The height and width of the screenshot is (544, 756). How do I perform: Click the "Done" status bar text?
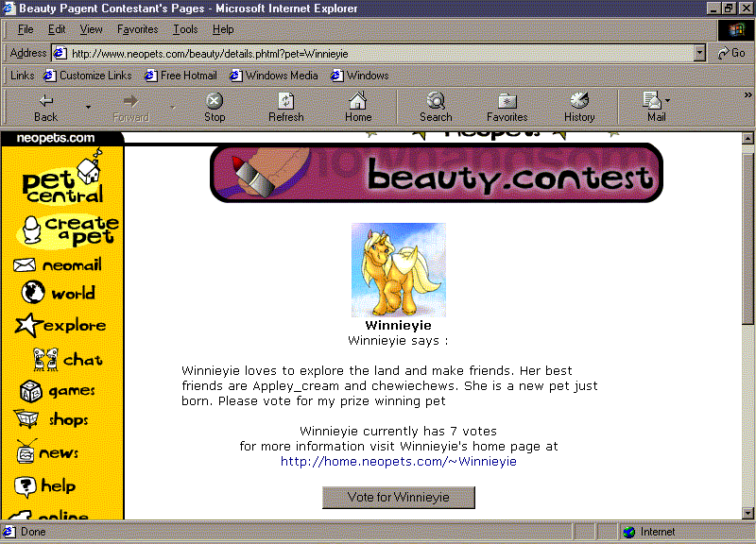(x=33, y=532)
